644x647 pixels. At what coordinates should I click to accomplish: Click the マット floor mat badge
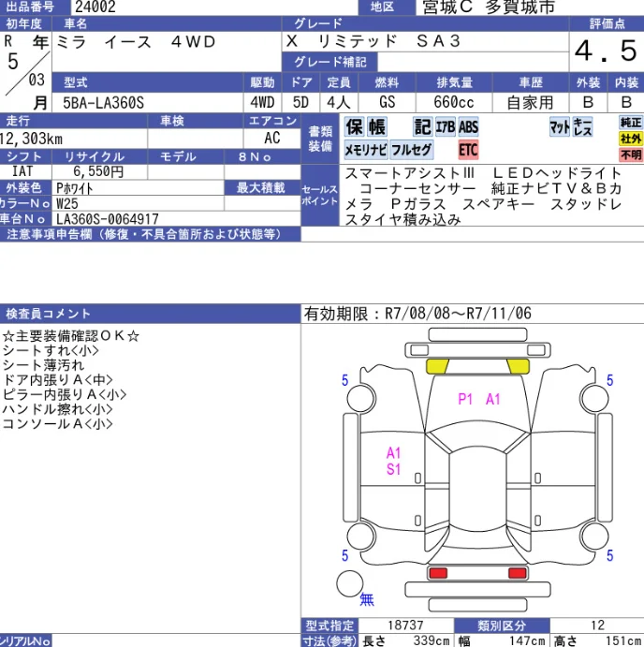tap(559, 127)
